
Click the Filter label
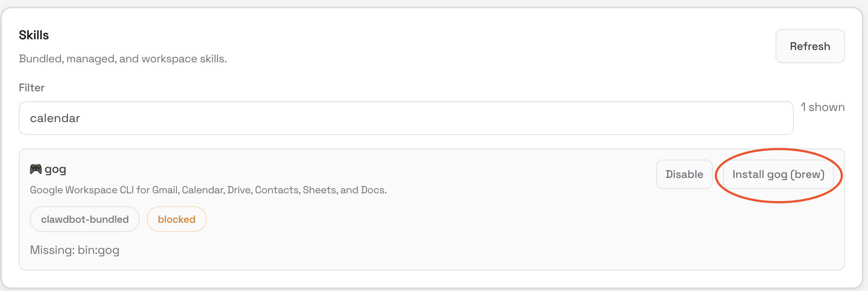coord(32,87)
